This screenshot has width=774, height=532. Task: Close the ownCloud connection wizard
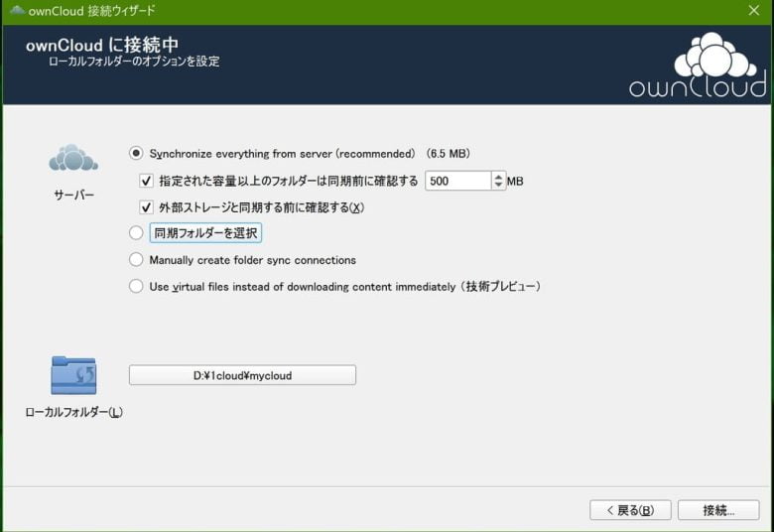(x=754, y=10)
